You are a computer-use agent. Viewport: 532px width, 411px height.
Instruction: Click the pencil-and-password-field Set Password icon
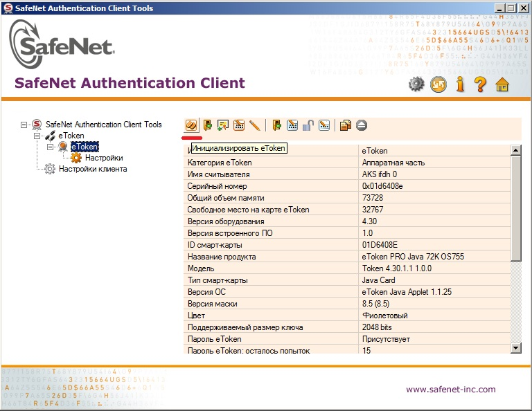tap(324, 125)
